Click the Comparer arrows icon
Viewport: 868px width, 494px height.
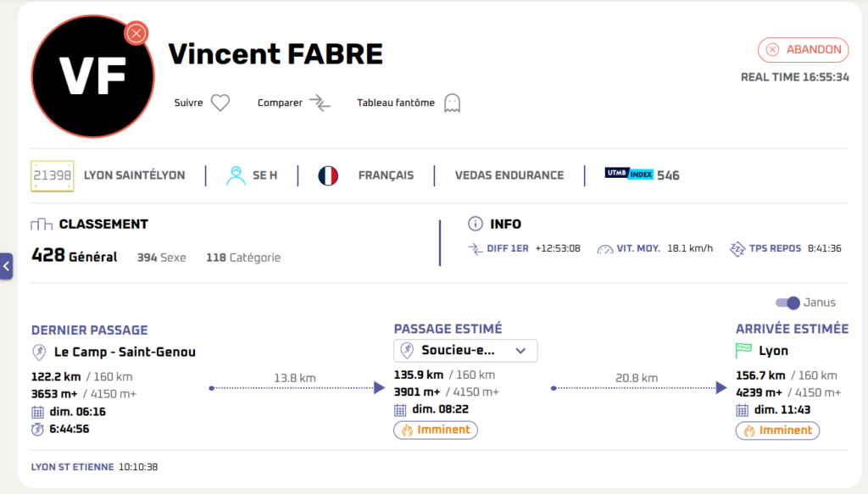point(320,103)
